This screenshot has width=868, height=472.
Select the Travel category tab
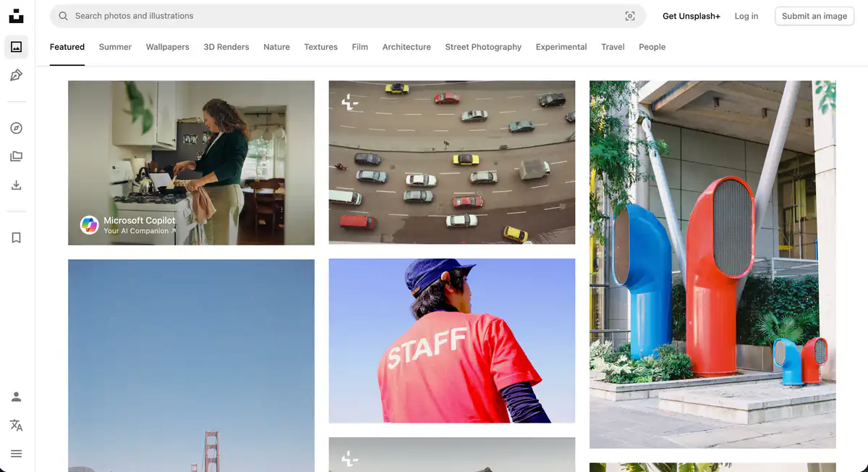coord(613,47)
